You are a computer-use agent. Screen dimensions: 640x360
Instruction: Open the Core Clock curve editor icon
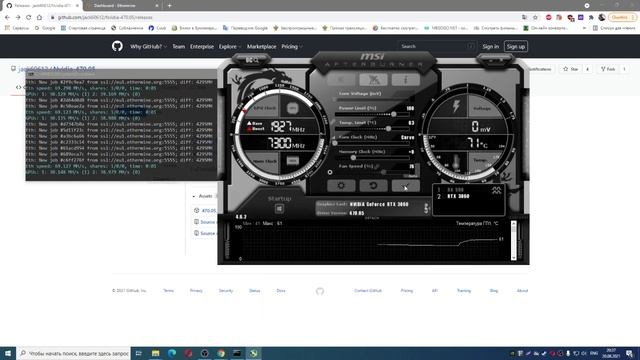[333, 138]
